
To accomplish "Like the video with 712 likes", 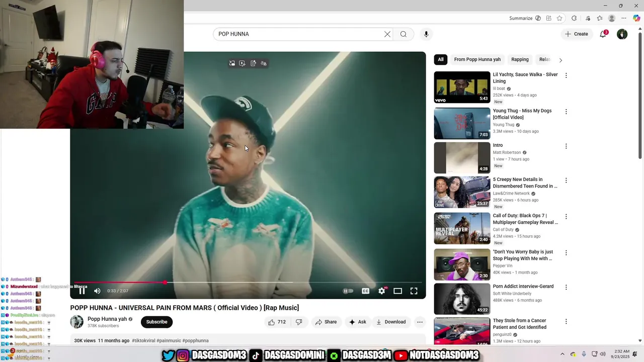I will 277,322.
